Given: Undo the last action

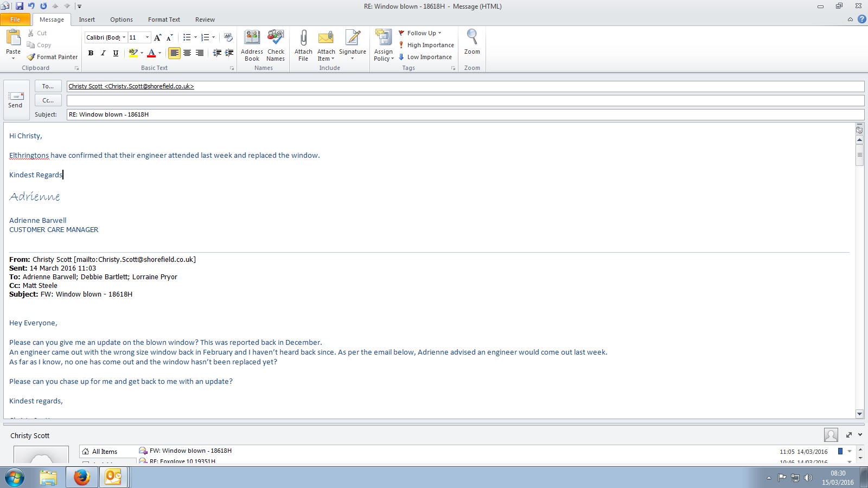Looking at the screenshot, I should (x=31, y=6).
